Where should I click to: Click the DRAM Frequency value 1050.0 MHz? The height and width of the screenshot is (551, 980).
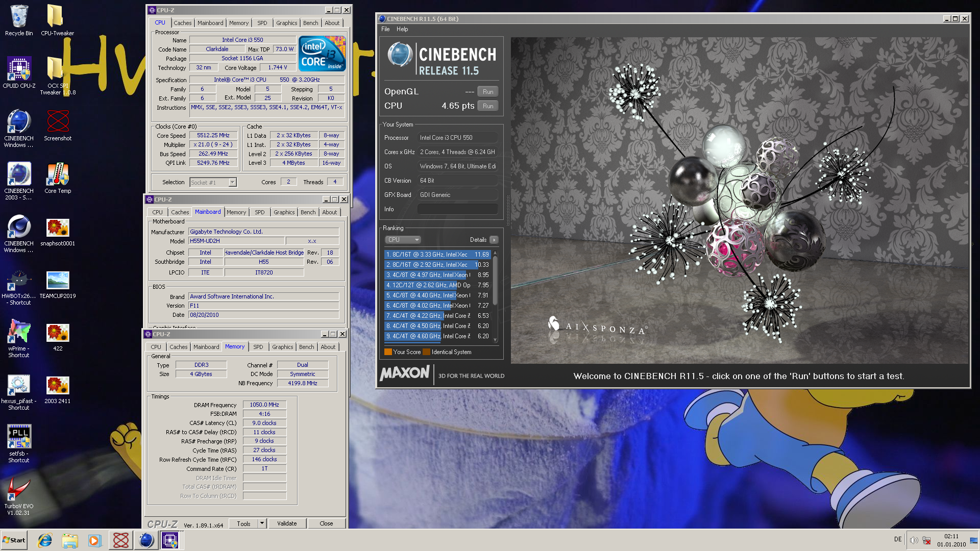coord(264,405)
